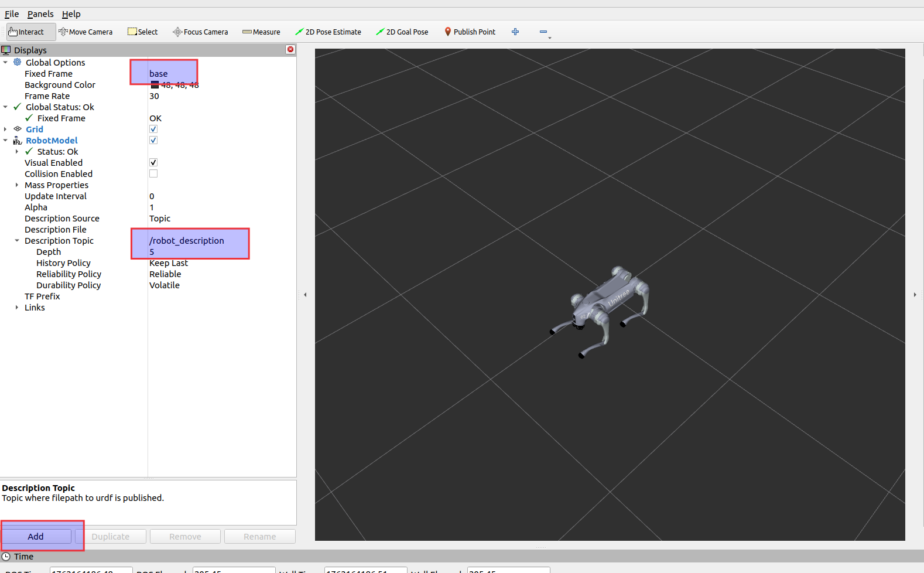Click the Fixed Frame status checkmark
The width and height of the screenshot is (924, 573).
(x=29, y=118)
